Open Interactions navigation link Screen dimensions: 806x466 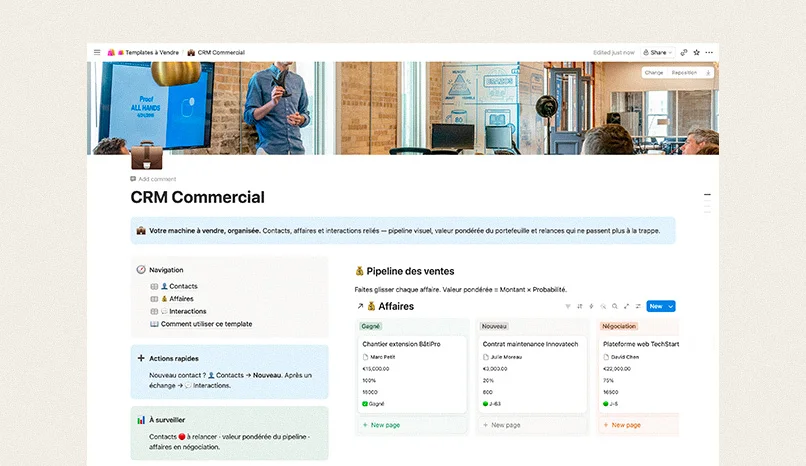point(184,311)
